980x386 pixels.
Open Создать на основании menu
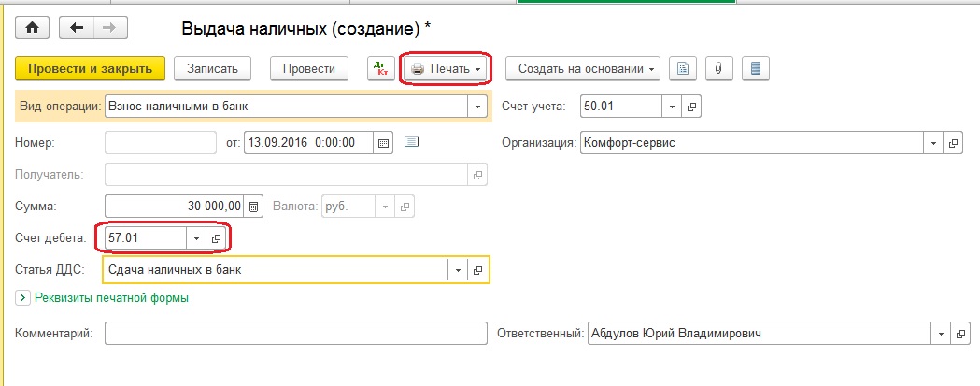(x=583, y=69)
